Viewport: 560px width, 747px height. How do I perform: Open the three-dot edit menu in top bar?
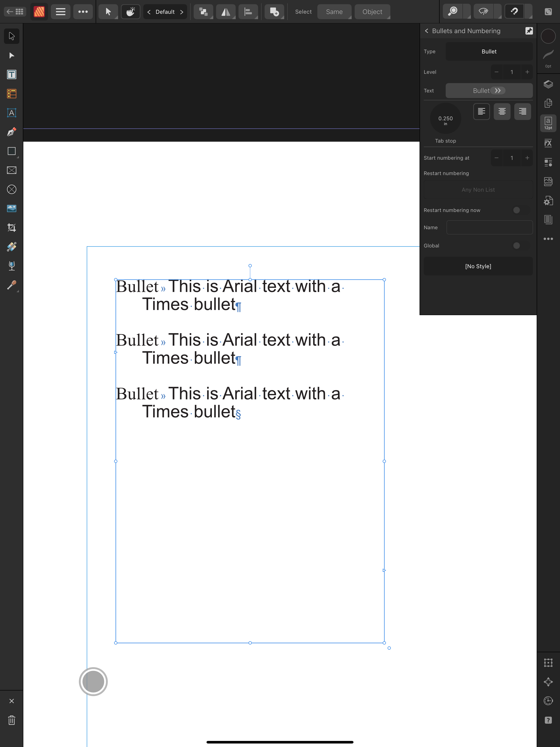(83, 12)
